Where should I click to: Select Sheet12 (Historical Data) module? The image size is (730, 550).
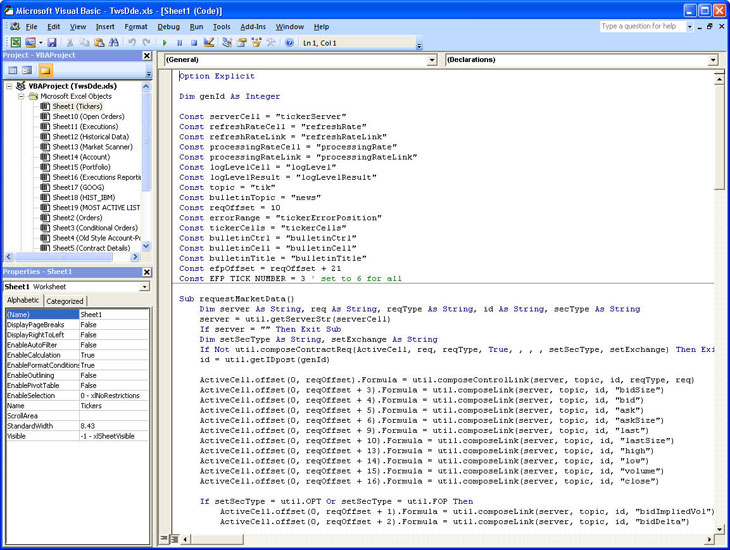tap(90, 137)
